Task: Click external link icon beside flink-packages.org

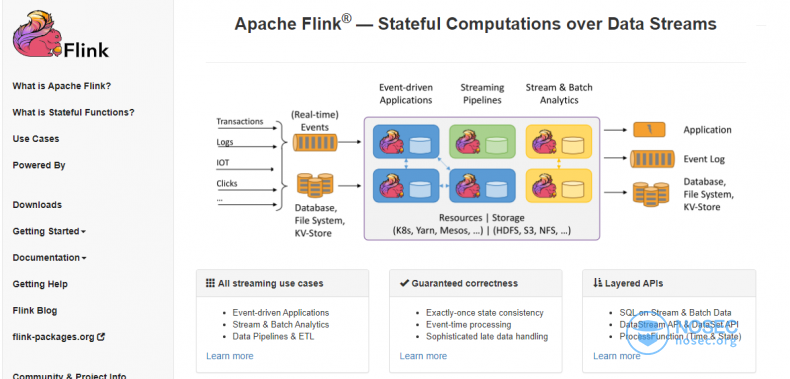Action: click(101, 337)
